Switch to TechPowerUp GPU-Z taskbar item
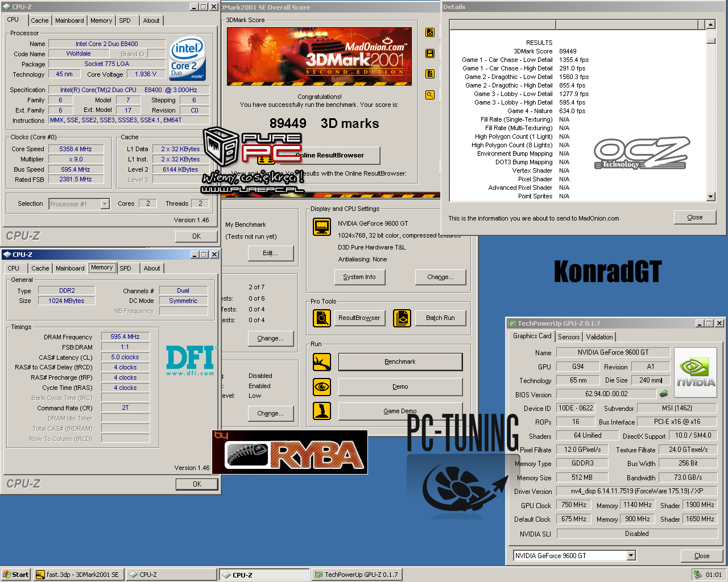The image size is (728, 582). (x=357, y=575)
